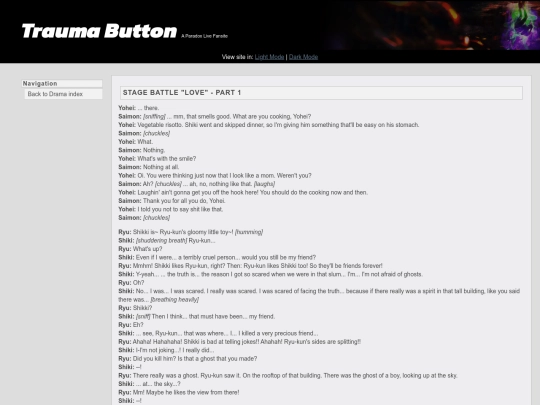Click line 'I-I'm not joking...! I really did'

tap(166, 350)
